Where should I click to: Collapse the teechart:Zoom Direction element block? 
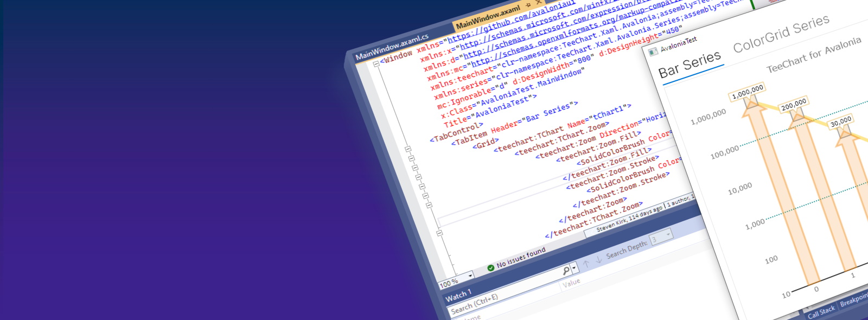[x=425, y=196]
